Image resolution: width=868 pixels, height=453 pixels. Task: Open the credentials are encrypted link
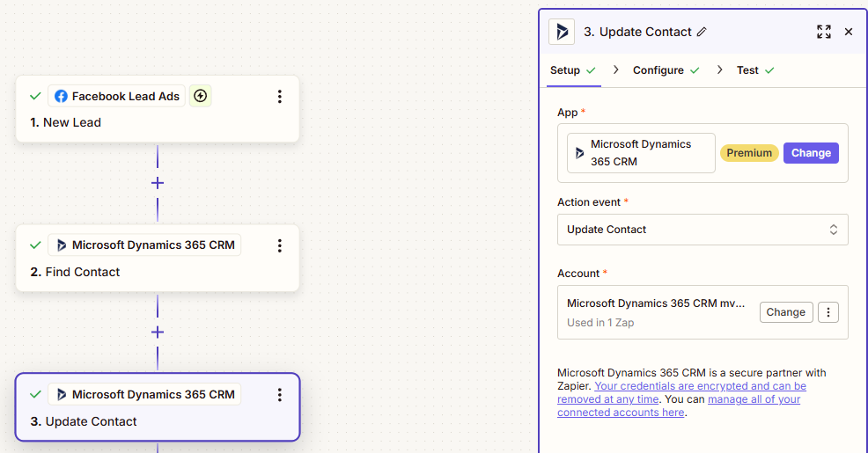click(699, 386)
